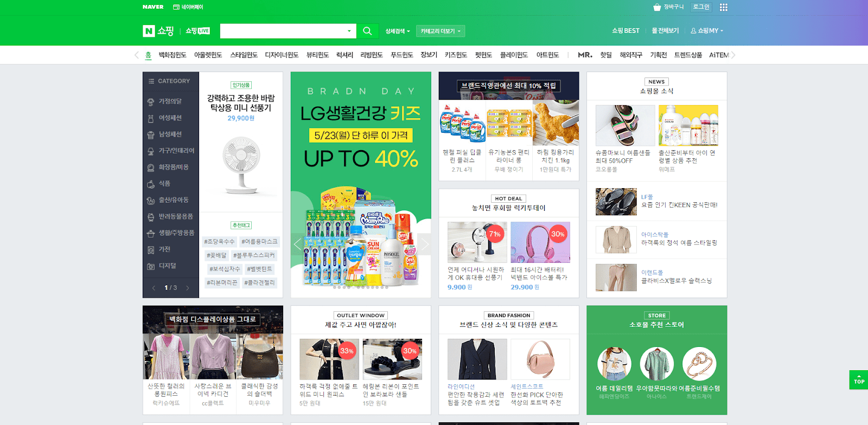Image resolution: width=868 pixels, height=425 pixels.
Task: Select the 홈 navigation tab
Action: pos(148,55)
